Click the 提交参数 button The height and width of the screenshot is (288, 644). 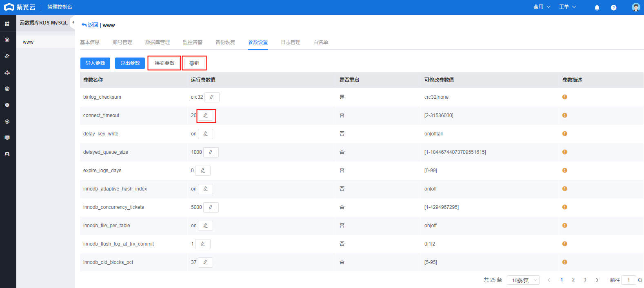tap(164, 63)
